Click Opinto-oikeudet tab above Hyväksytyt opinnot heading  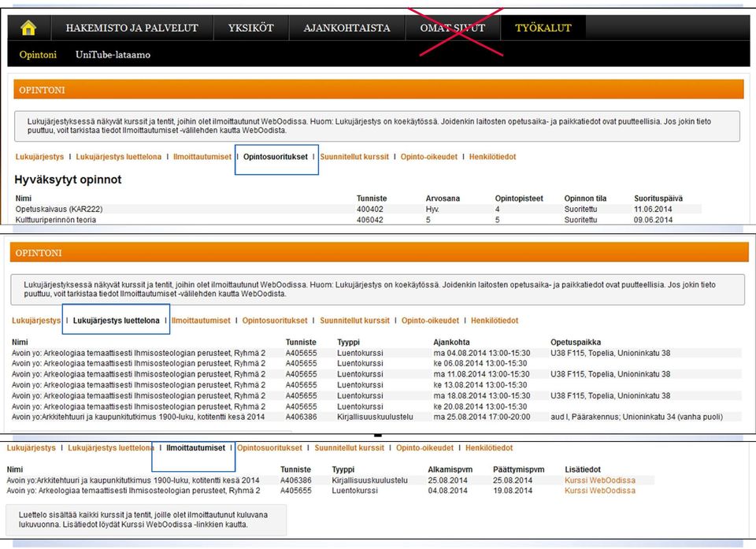tap(429, 157)
